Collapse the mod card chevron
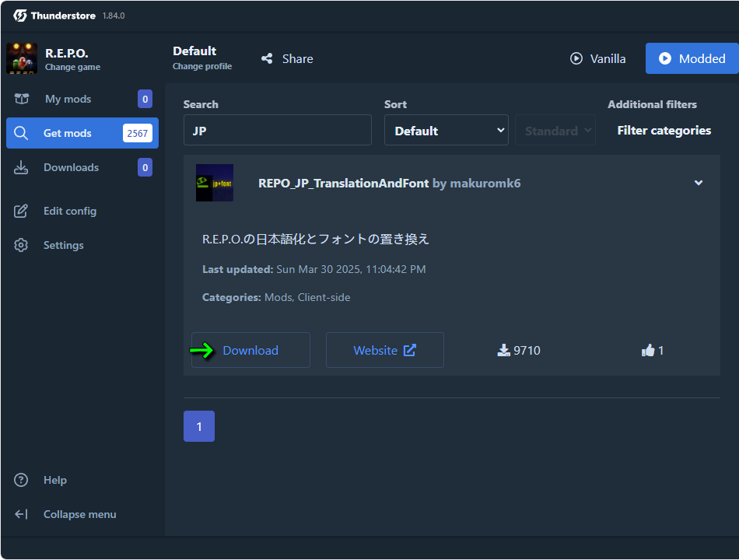Screen dimensions: 739x560 point(699,183)
